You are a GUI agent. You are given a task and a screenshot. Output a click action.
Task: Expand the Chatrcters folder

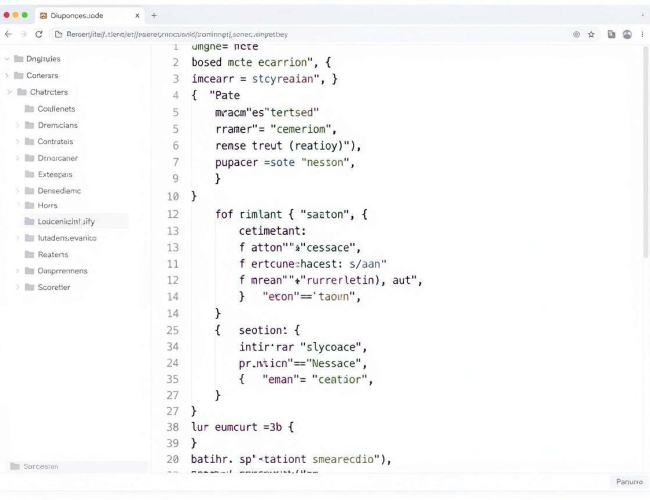[x=10, y=92]
